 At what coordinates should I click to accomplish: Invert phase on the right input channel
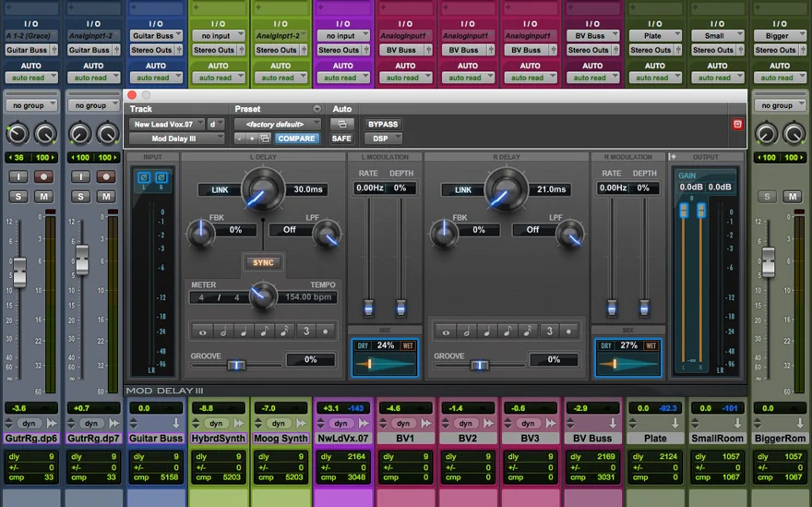161,178
